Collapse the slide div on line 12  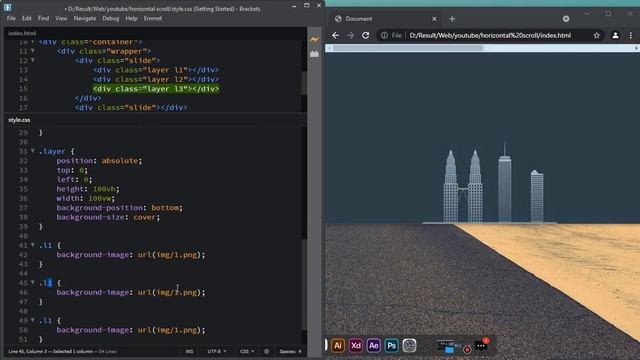[x=33, y=60]
